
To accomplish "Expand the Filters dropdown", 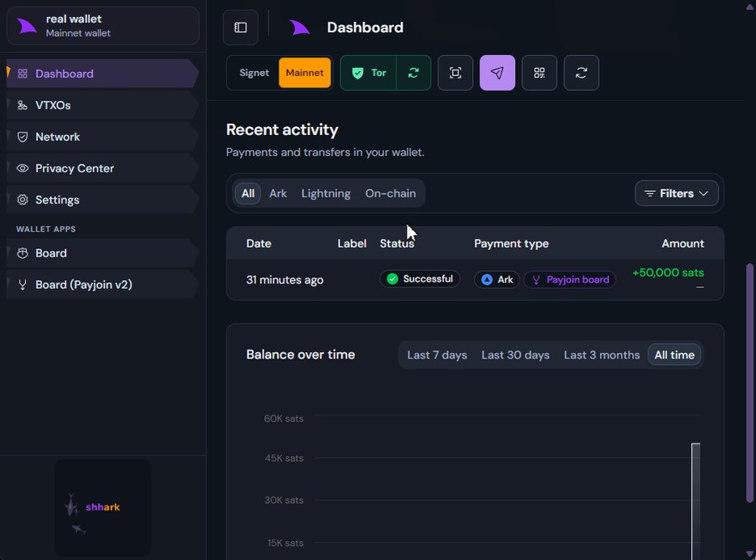I will pos(677,193).
